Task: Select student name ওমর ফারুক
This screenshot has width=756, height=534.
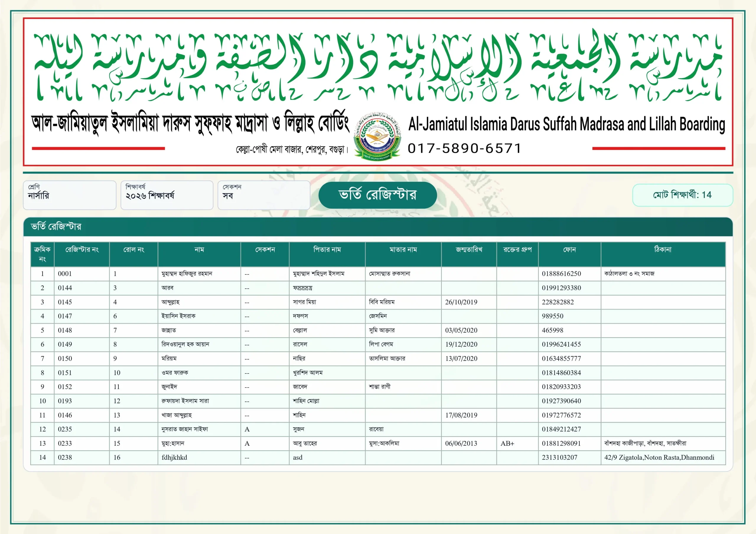Action: (x=175, y=373)
